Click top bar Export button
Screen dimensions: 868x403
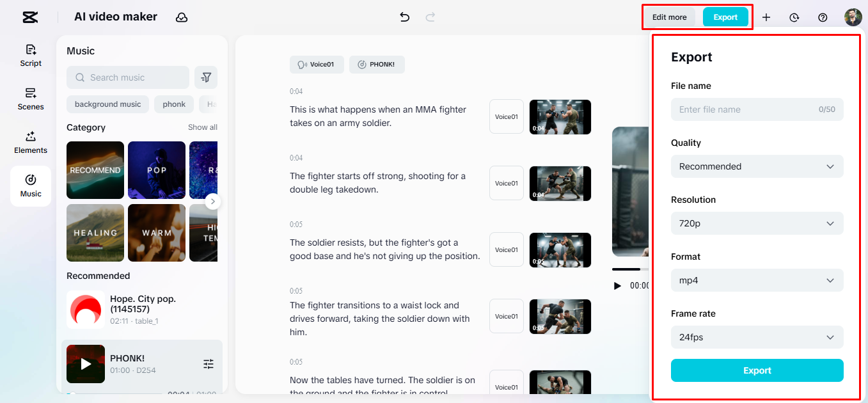click(725, 17)
